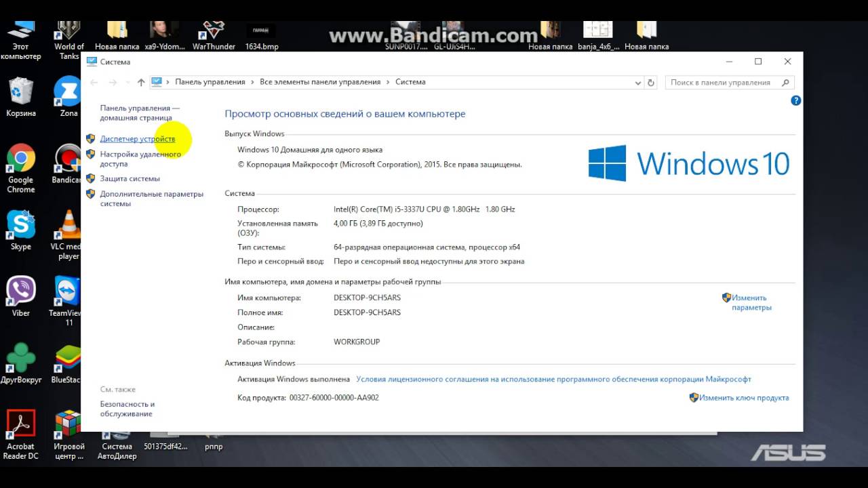
Task: Open Настройка удаленного доступа link
Action: (140, 159)
